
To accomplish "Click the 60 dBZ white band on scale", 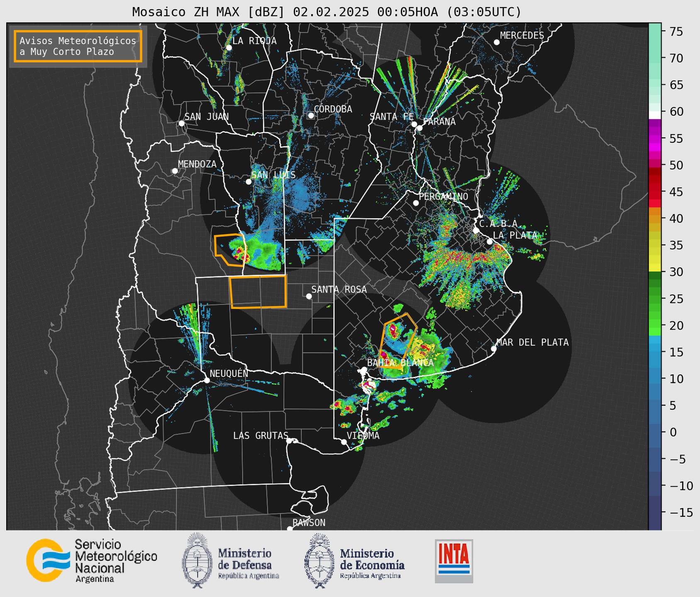I will pyautogui.click(x=655, y=115).
